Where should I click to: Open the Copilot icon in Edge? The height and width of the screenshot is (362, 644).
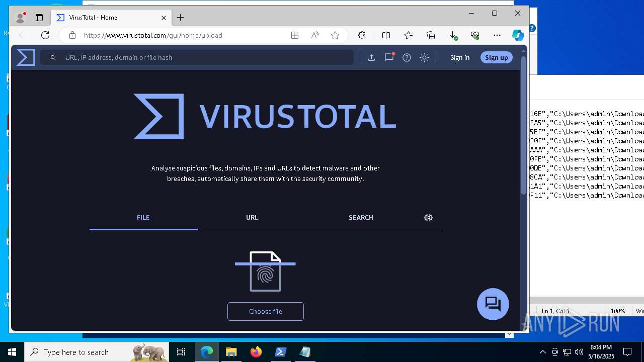[x=518, y=35]
